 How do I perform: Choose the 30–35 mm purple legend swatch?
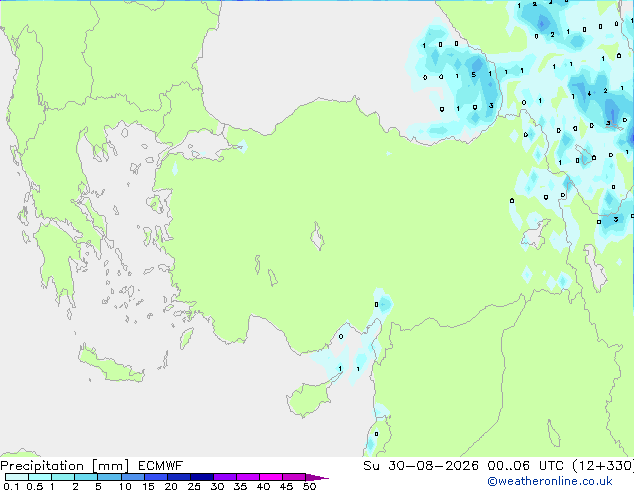[x=225, y=477]
